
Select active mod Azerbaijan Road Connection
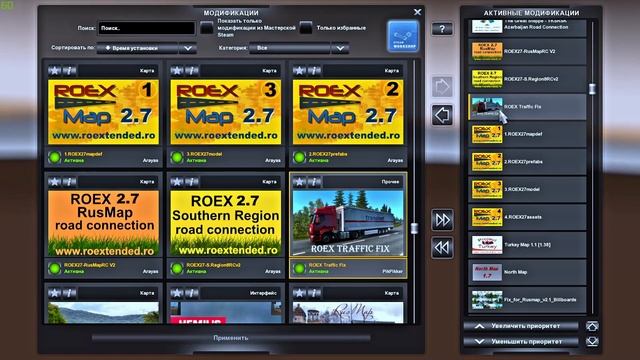pos(527,28)
